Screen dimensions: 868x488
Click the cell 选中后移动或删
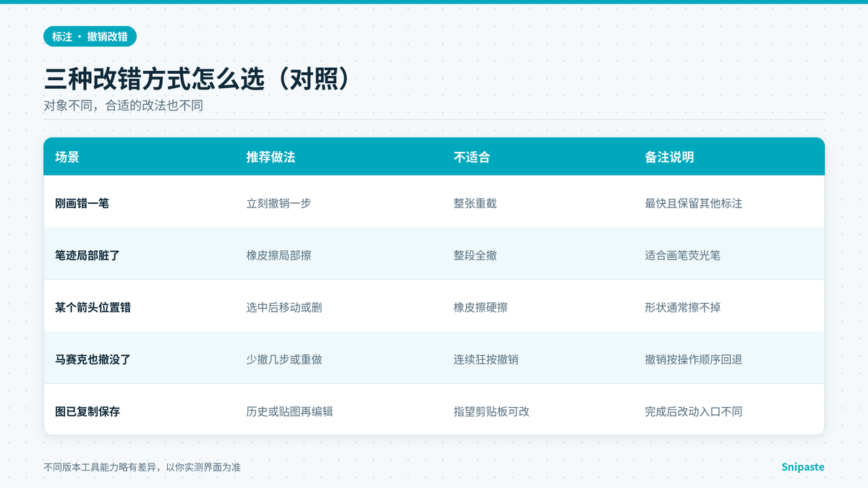[x=284, y=307]
